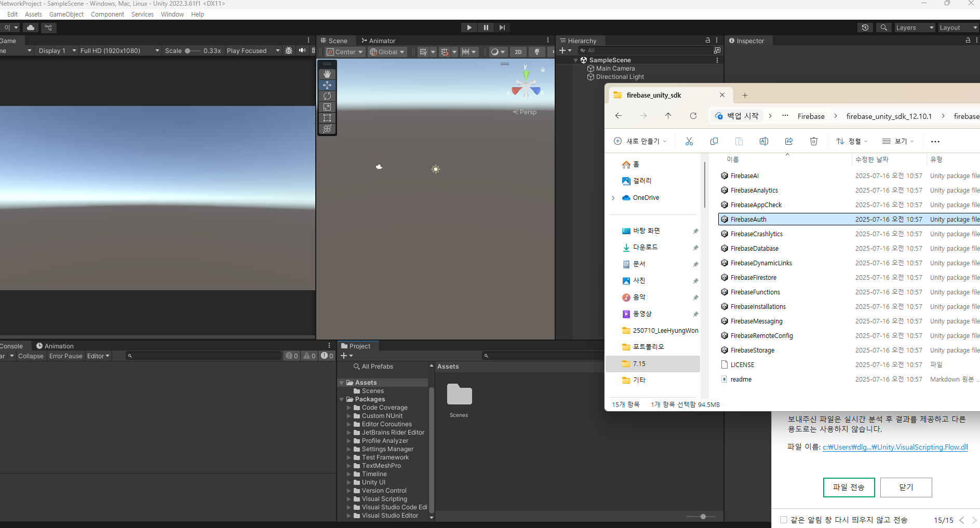
Task: Open the Unity version control icon
Action: tap(48, 28)
